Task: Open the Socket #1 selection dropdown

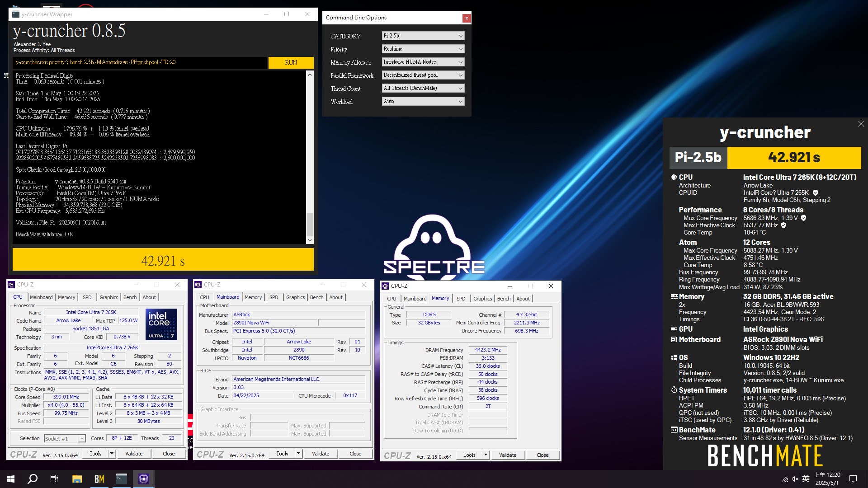Action: pos(65,439)
